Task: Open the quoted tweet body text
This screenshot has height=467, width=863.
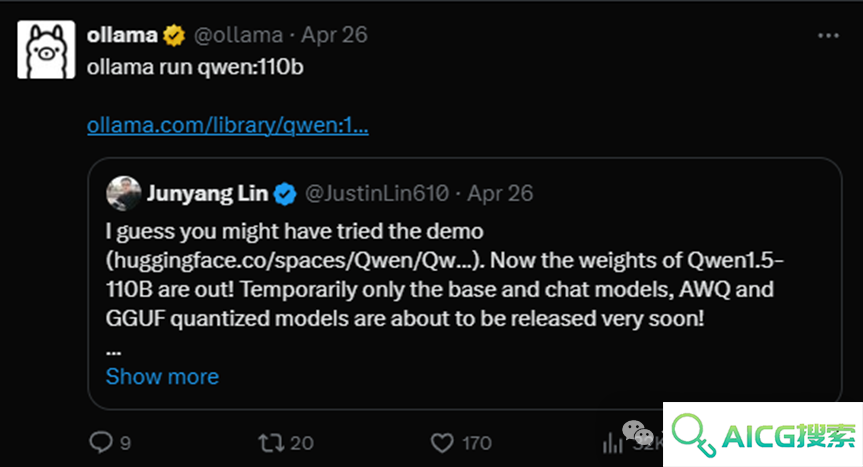Action: (445, 275)
